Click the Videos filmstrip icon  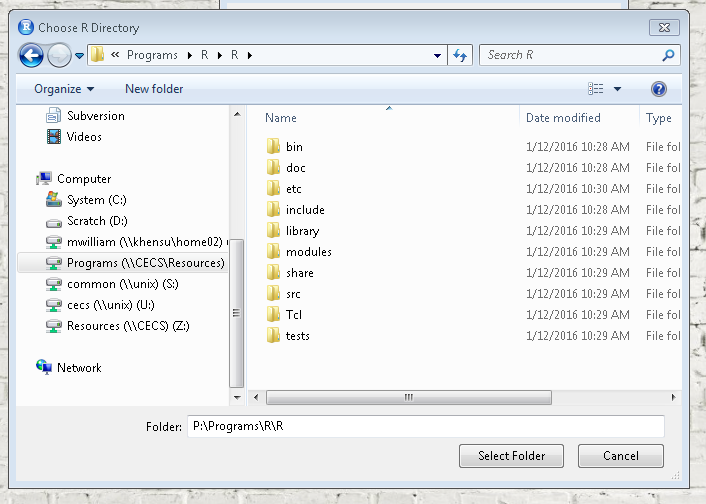coord(54,136)
